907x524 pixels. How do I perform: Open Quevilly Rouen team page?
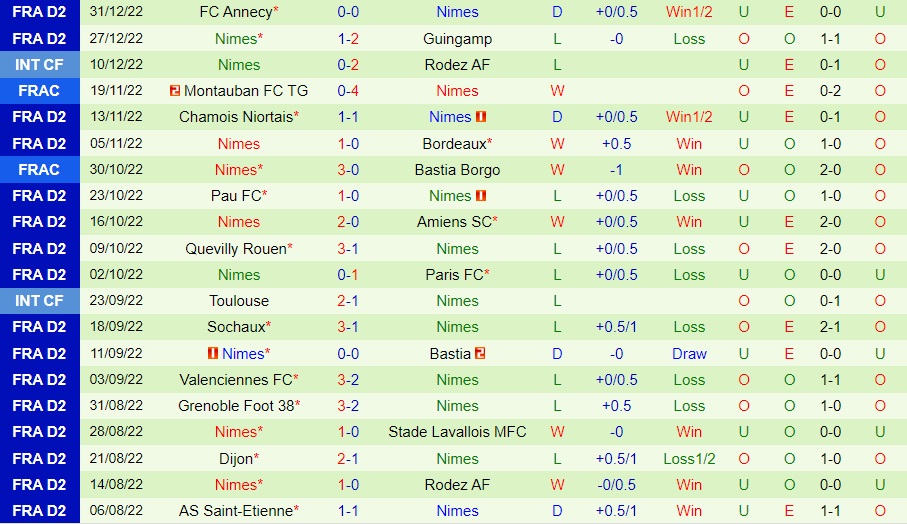click(235, 249)
